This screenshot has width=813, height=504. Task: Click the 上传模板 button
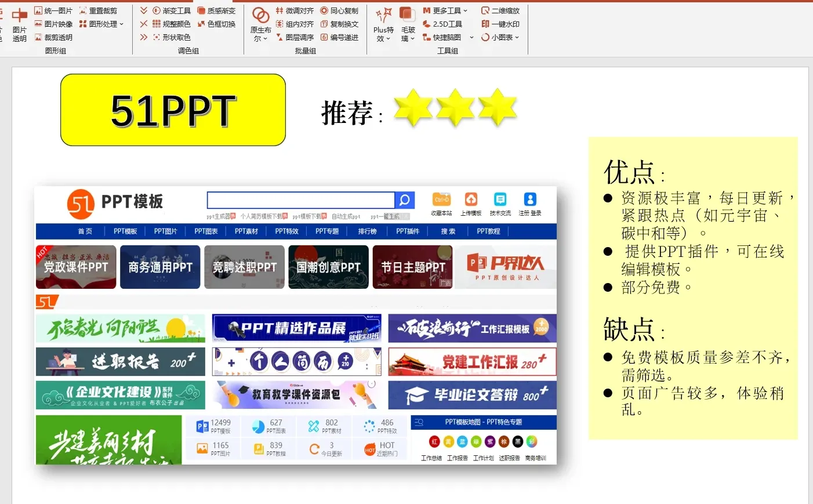(470, 203)
